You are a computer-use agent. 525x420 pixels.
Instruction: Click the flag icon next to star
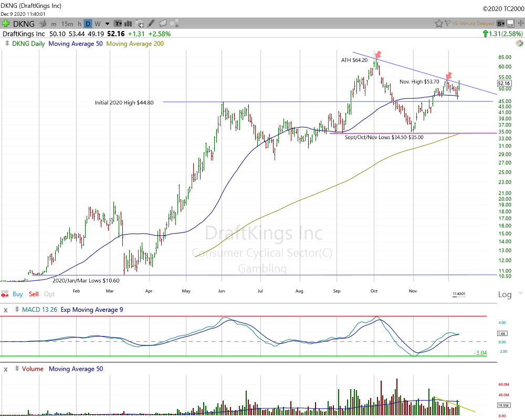tap(448, 23)
